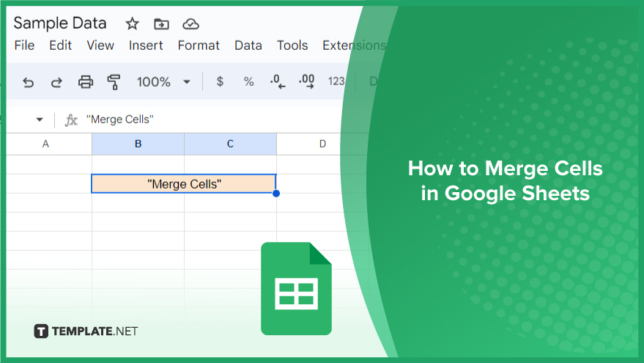Viewport: 644px width, 363px height.
Task: Click the Google Sheets logo icon
Action: coord(296,289)
